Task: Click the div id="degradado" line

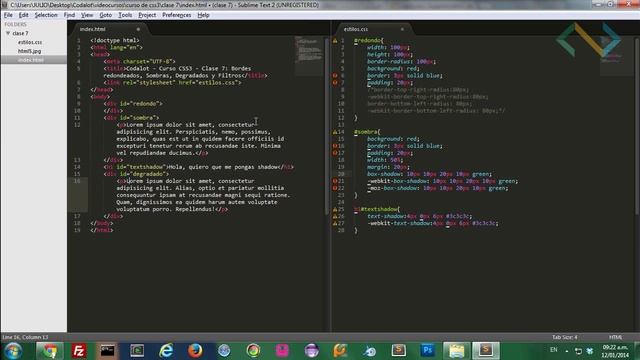Action: coord(136,174)
